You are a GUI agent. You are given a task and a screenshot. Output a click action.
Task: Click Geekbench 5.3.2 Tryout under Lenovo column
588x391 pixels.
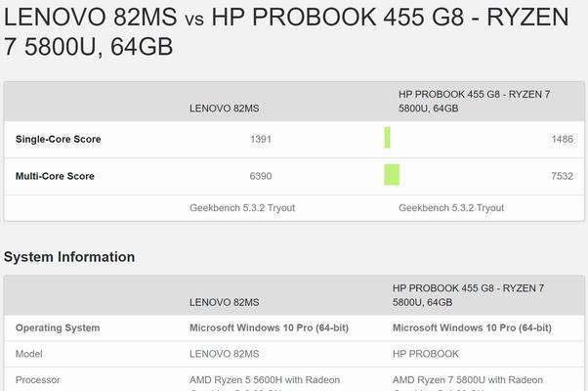242,208
